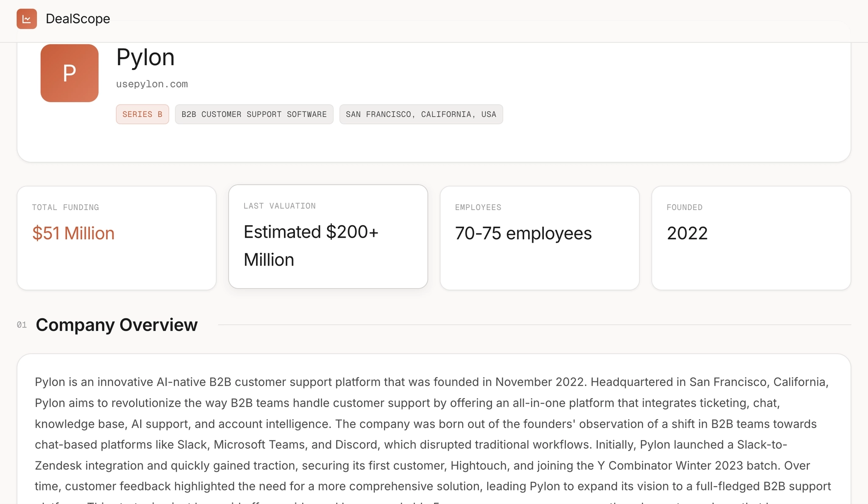Click the 70-75 employees value

(523, 233)
